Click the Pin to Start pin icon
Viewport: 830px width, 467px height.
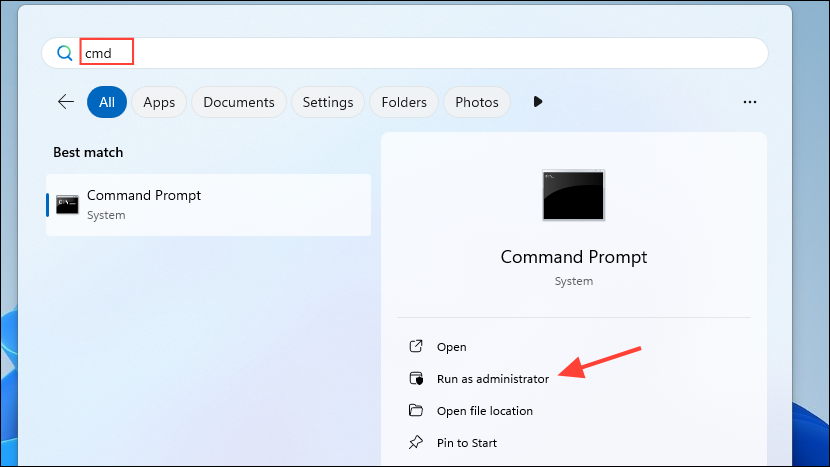416,442
